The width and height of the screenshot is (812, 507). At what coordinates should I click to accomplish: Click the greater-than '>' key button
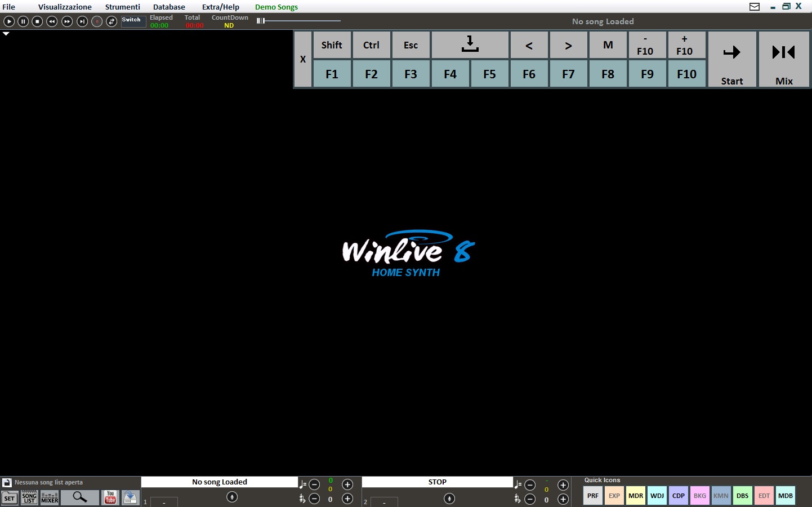pos(568,45)
